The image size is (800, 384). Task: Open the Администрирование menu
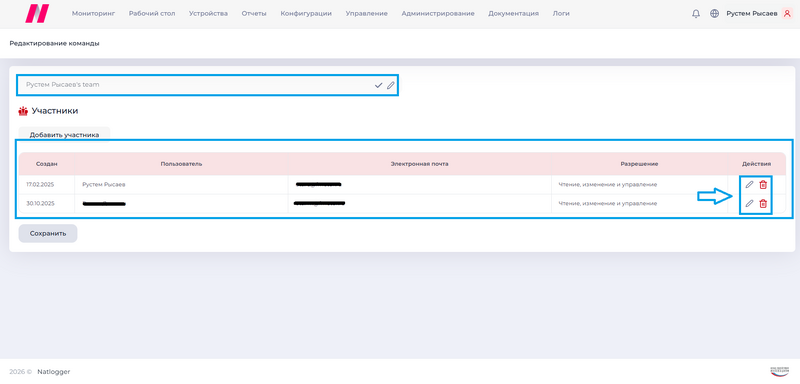(438, 14)
